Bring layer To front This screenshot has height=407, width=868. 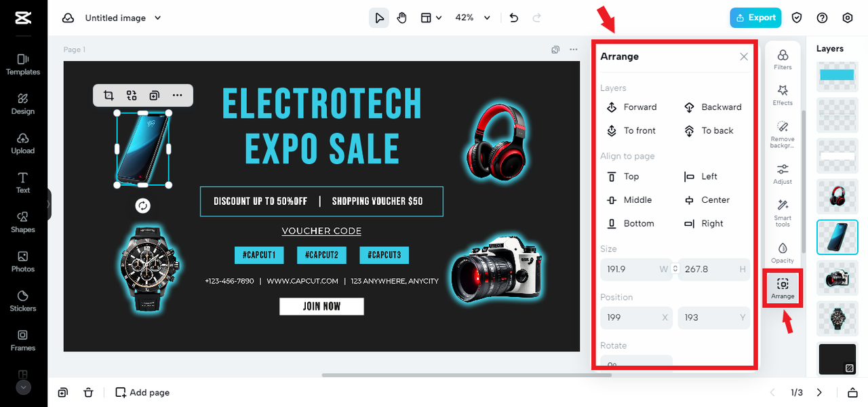(631, 131)
